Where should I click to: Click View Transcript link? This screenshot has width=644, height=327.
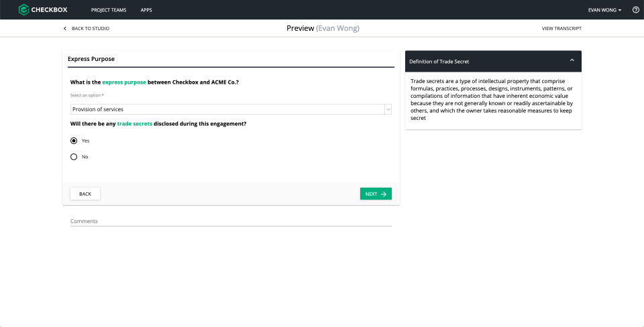561,29
